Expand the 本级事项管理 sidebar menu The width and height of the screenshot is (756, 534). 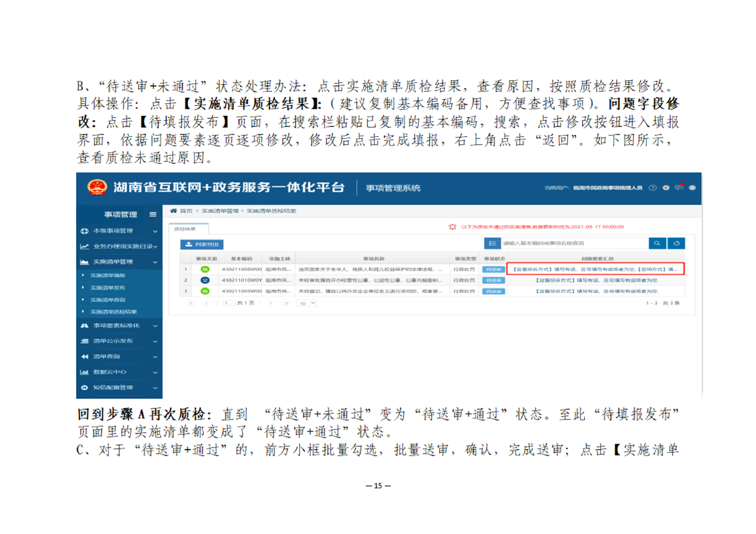point(118,231)
